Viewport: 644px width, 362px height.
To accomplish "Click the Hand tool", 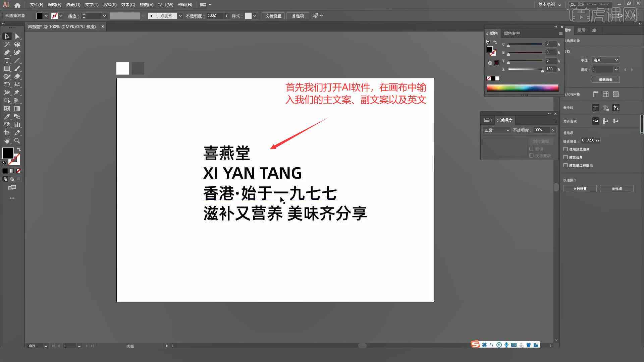I will [x=7, y=140].
